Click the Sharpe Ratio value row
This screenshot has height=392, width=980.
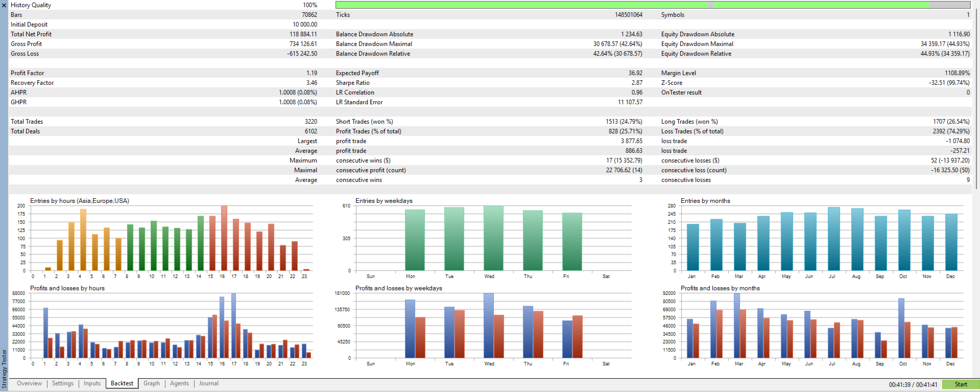[x=489, y=83]
